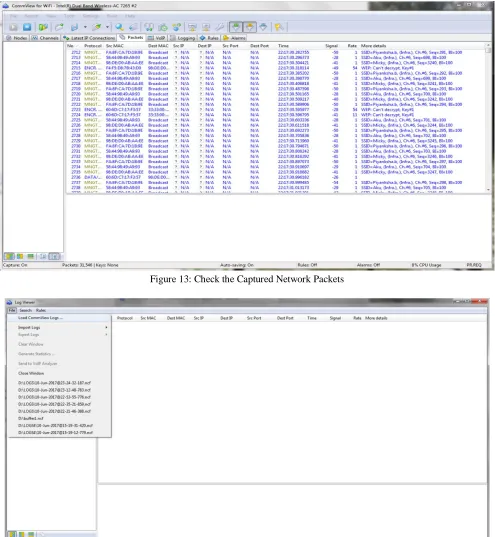Image resolution: width=495 pixels, height=537 pixels.
Task: Toggle the orange capture-packets filter button
Action: pos(250,27)
